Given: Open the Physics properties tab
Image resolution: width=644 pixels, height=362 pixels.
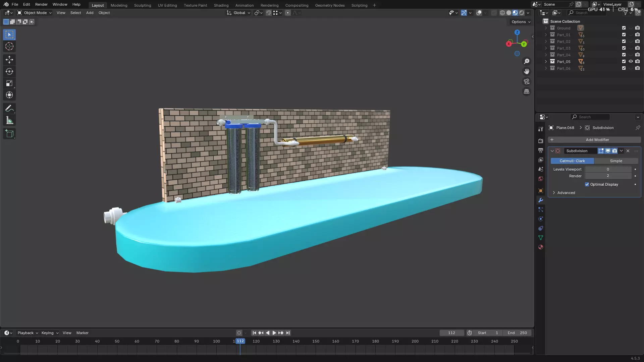Looking at the screenshot, I should point(540,219).
